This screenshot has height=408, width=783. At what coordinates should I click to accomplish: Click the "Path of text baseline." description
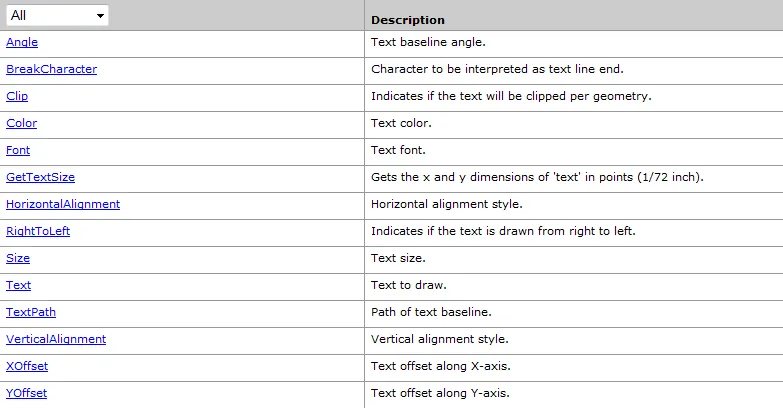[x=431, y=312]
